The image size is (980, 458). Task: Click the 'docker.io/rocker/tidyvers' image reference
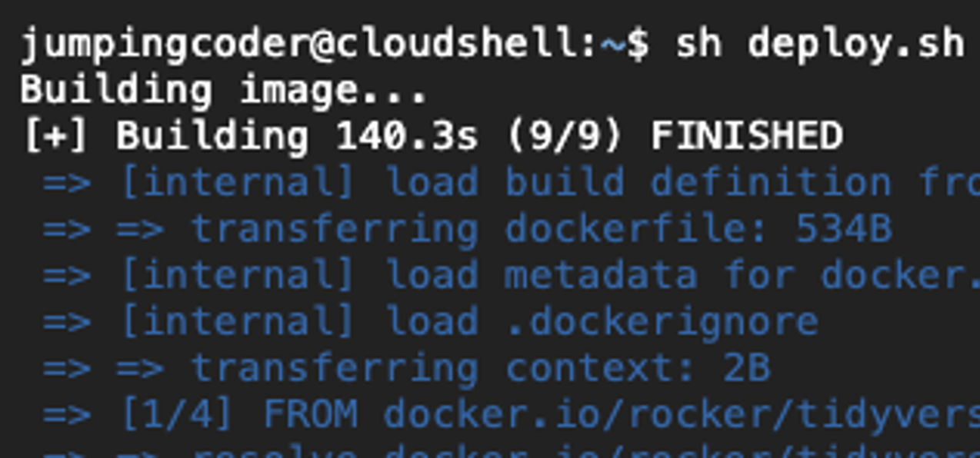click(x=682, y=414)
